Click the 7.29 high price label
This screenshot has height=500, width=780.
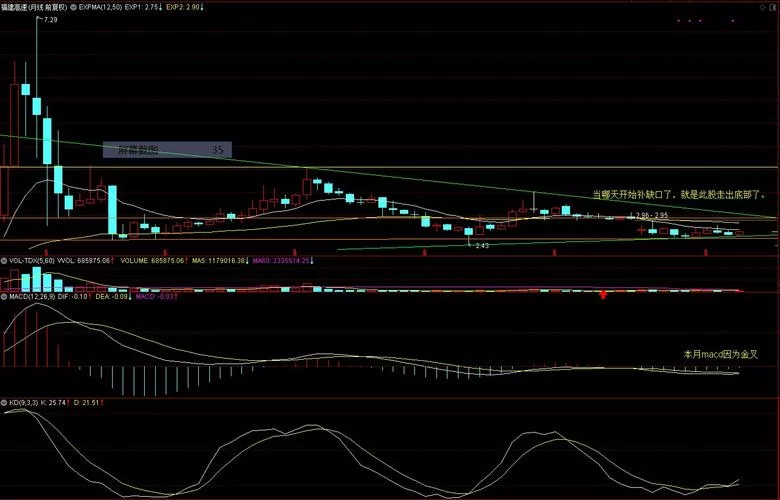[50, 20]
